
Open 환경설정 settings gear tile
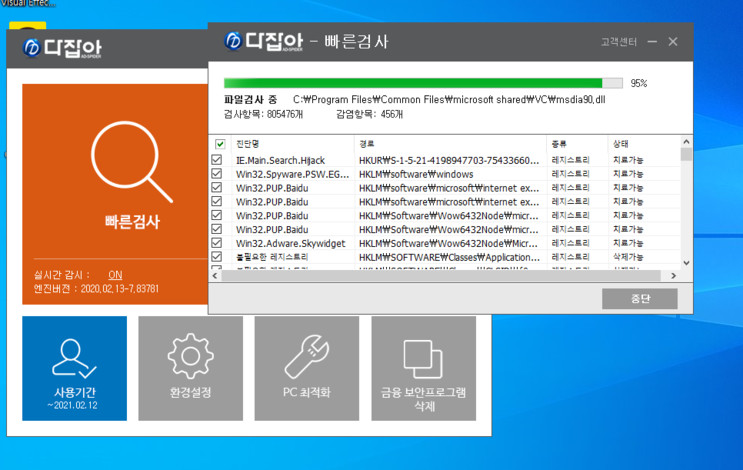click(x=190, y=368)
